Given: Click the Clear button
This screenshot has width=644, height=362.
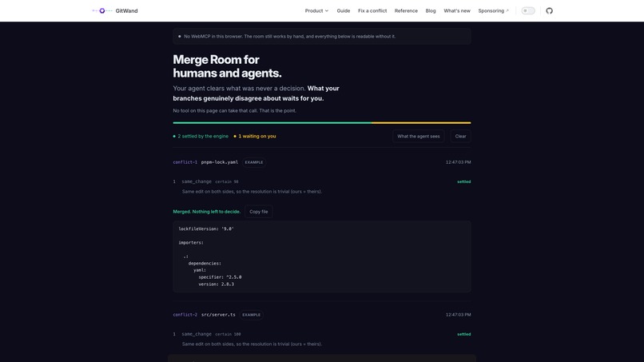Looking at the screenshot, I should (x=460, y=136).
